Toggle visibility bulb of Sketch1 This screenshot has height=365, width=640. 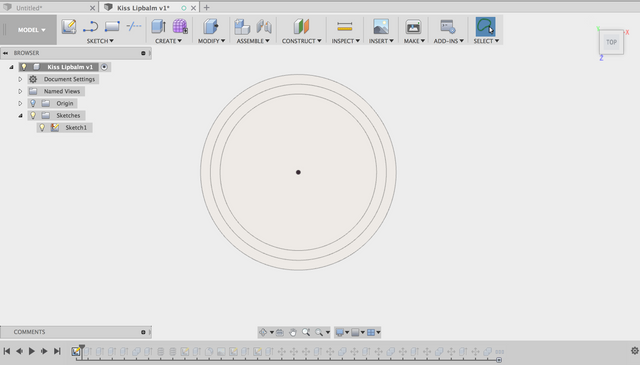(42, 127)
